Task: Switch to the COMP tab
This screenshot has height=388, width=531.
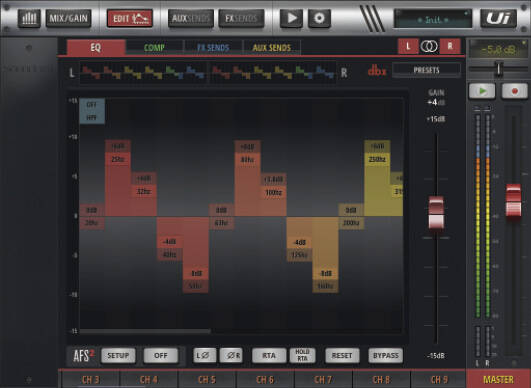Action: pos(154,48)
